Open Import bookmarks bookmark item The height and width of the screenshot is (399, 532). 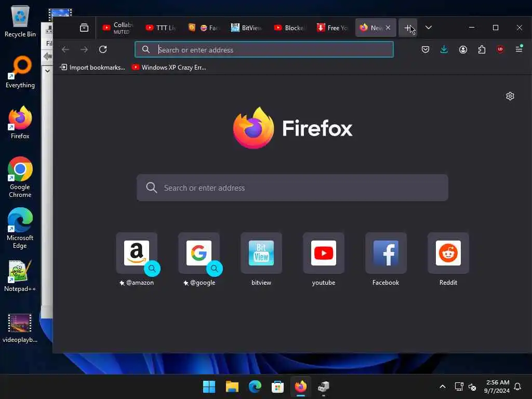(92, 68)
